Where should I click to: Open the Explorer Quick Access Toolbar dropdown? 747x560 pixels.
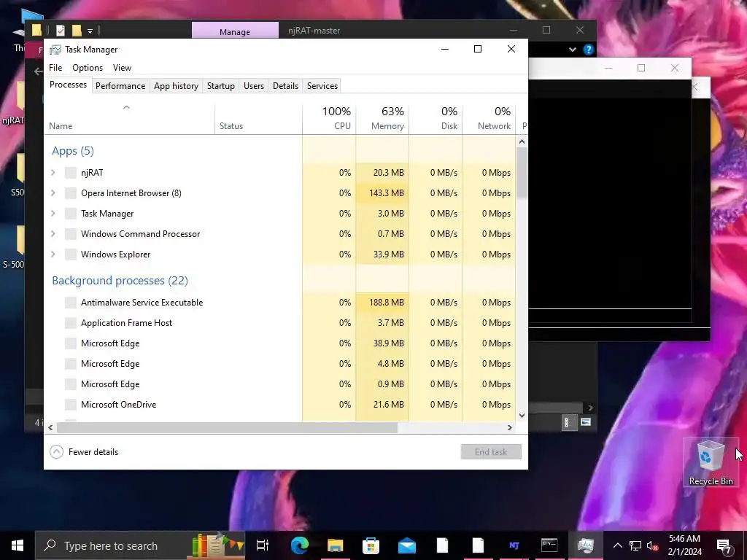click(x=90, y=31)
